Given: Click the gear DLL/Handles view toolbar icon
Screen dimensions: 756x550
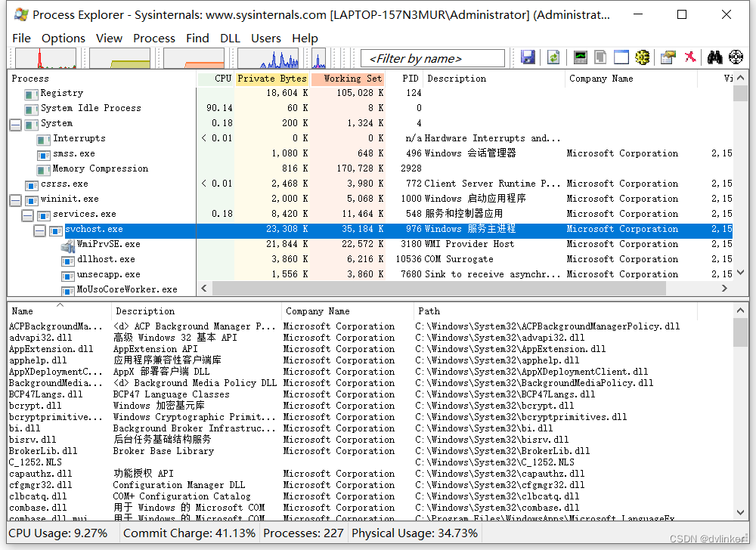Looking at the screenshot, I should [642, 57].
